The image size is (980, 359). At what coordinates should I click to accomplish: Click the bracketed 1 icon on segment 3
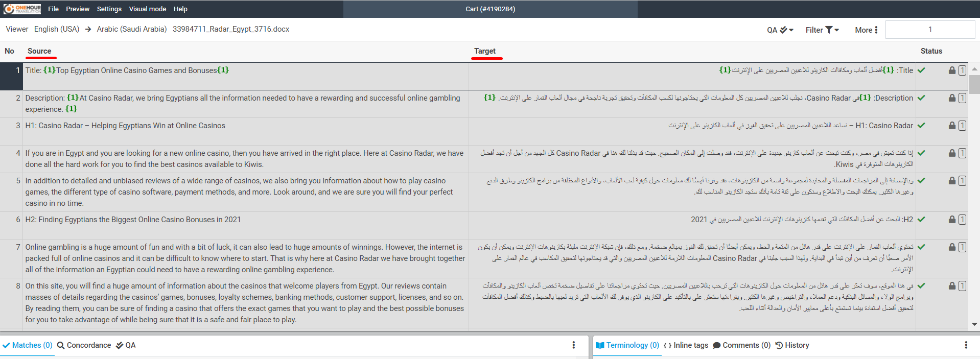(962, 126)
